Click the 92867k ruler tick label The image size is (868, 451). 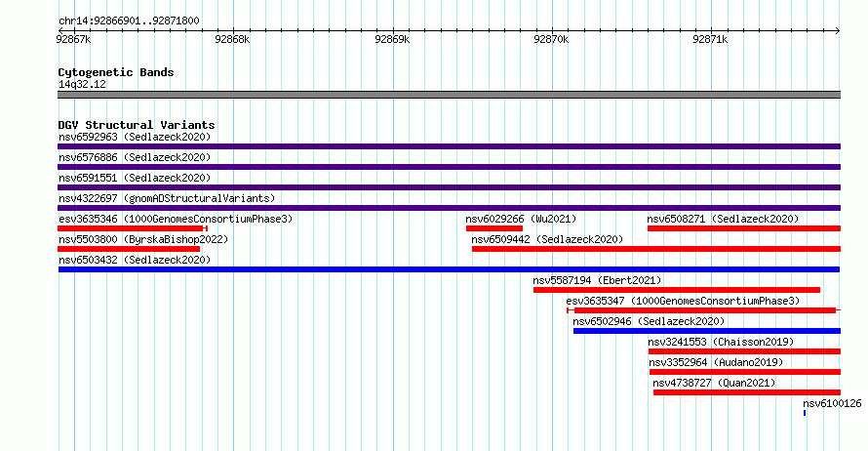point(73,39)
